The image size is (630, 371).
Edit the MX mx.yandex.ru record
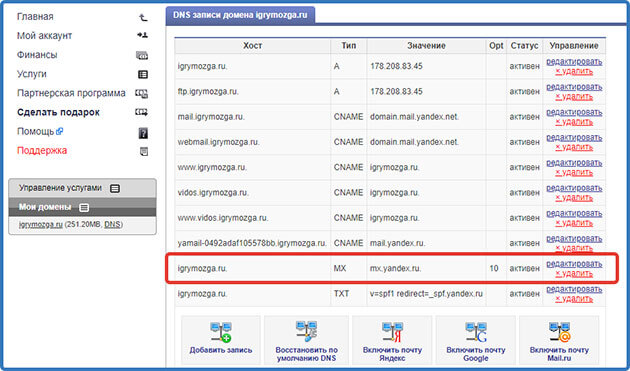[x=574, y=264]
